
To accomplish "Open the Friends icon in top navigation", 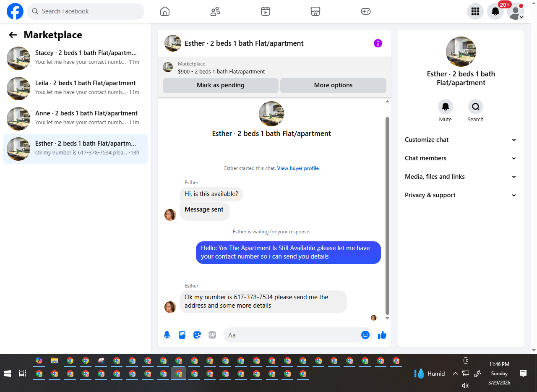I will 215,11.
